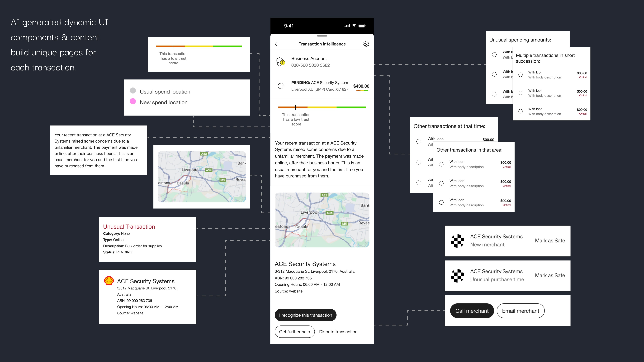Click the Shell logo beside ACE Security Systems

point(109,281)
